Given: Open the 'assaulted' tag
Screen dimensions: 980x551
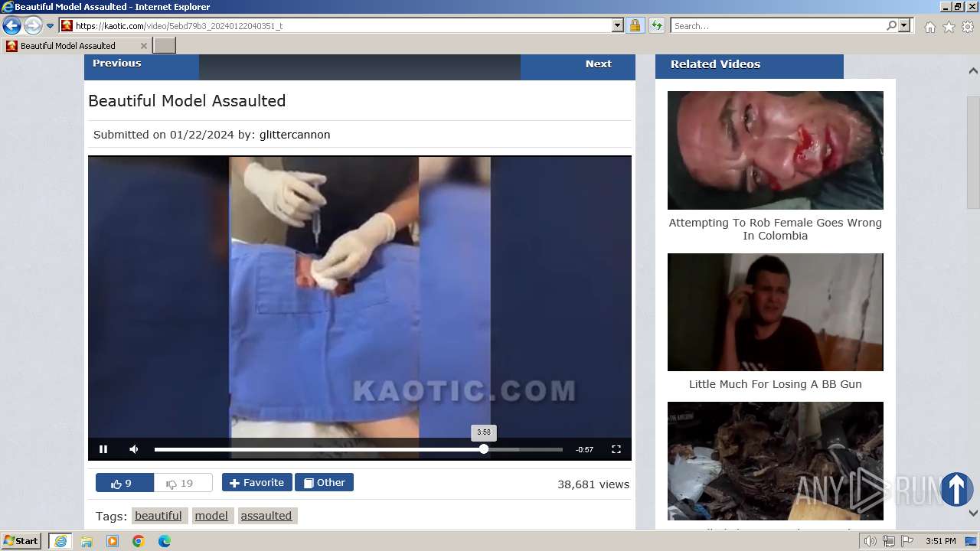Looking at the screenshot, I should (266, 516).
